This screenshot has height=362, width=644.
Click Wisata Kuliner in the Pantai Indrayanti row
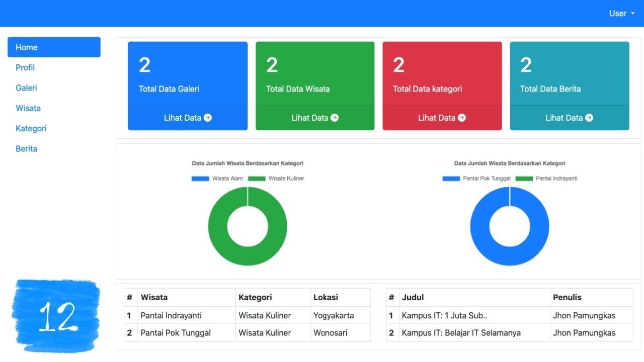click(265, 316)
